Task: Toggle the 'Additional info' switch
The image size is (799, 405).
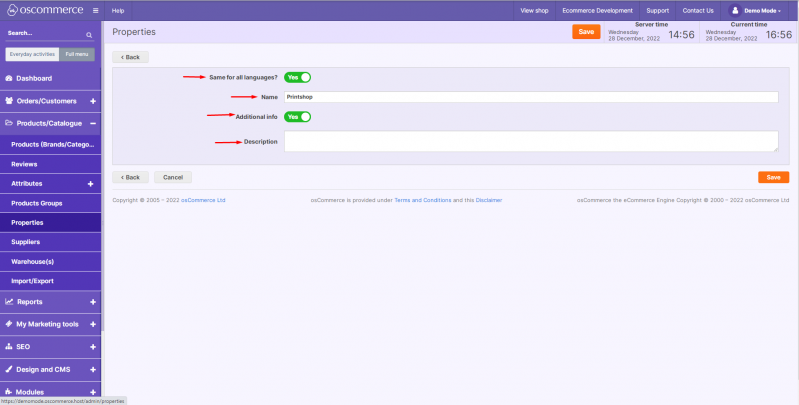Action: coord(298,116)
